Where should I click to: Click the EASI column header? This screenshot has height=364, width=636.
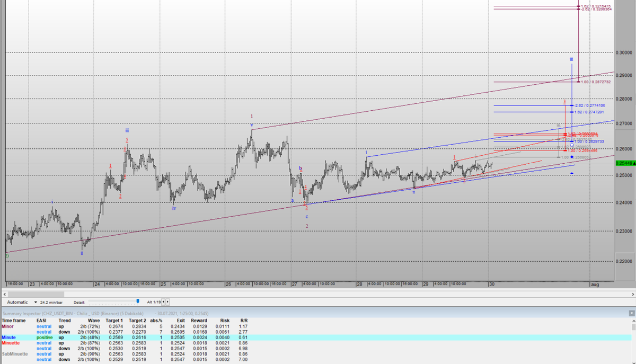coord(41,321)
